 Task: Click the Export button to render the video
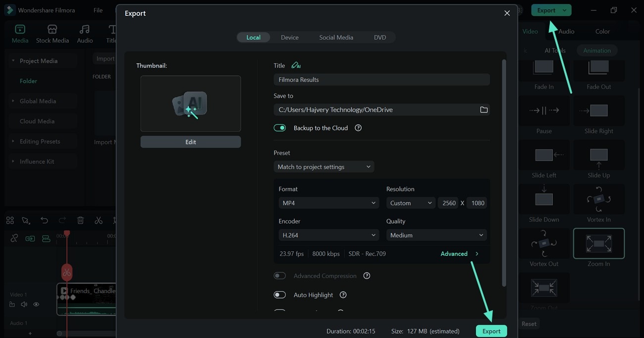pyautogui.click(x=491, y=331)
